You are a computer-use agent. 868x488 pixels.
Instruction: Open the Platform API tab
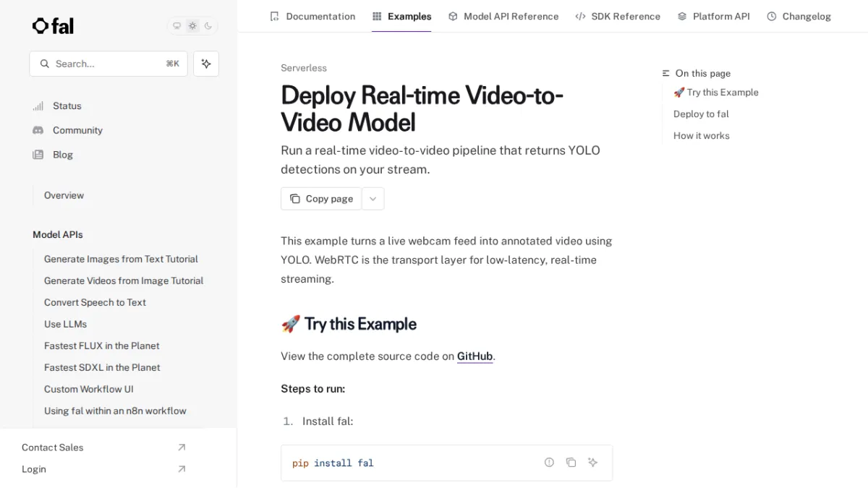click(x=713, y=16)
